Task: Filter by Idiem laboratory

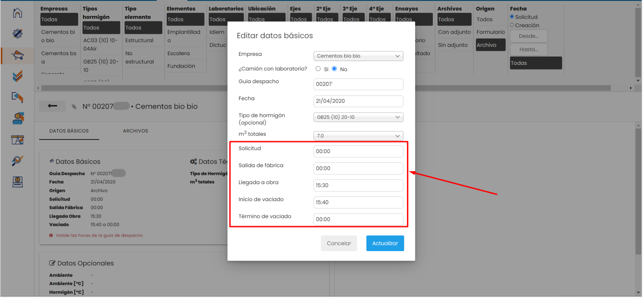Action: coord(217,32)
